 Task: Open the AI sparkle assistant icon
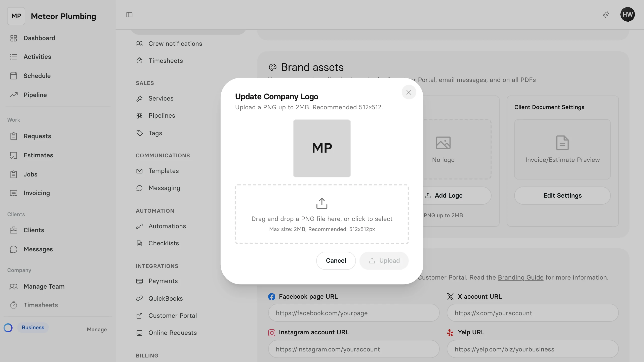click(x=606, y=15)
